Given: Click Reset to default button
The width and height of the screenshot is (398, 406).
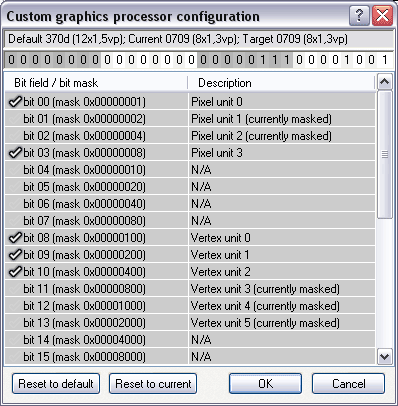Looking at the screenshot, I should click(x=56, y=384).
